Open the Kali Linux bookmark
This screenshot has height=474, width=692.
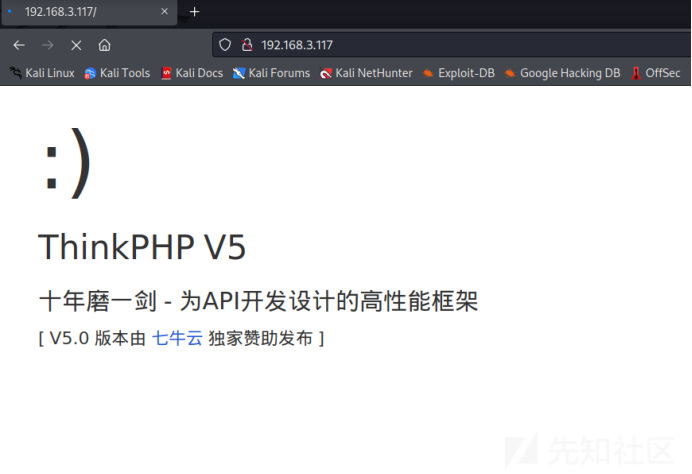(42, 73)
